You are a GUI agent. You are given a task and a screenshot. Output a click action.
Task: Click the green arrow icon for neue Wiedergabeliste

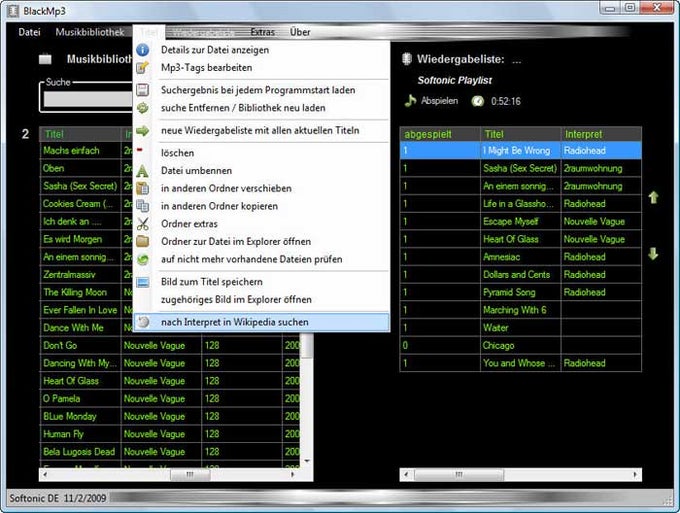pos(143,131)
